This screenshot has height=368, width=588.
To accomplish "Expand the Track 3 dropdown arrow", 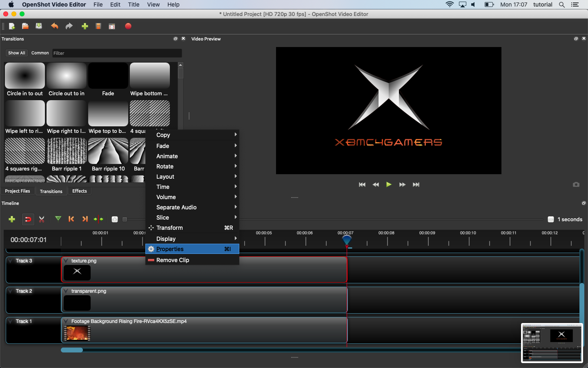I will tap(10, 261).
